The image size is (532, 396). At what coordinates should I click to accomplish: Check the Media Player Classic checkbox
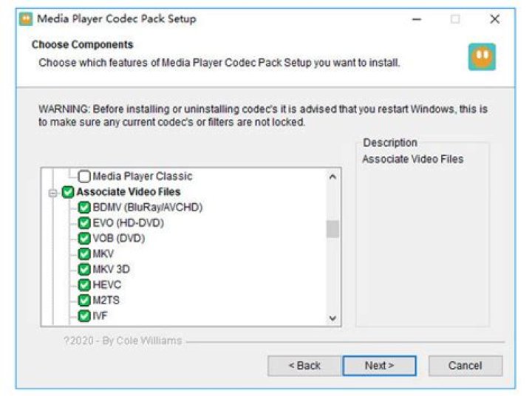point(84,176)
